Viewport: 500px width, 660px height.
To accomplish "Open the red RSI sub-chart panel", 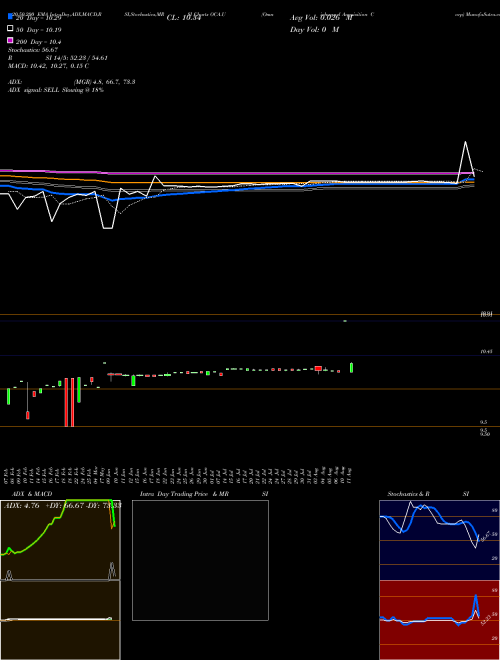I will click(439, 620).
